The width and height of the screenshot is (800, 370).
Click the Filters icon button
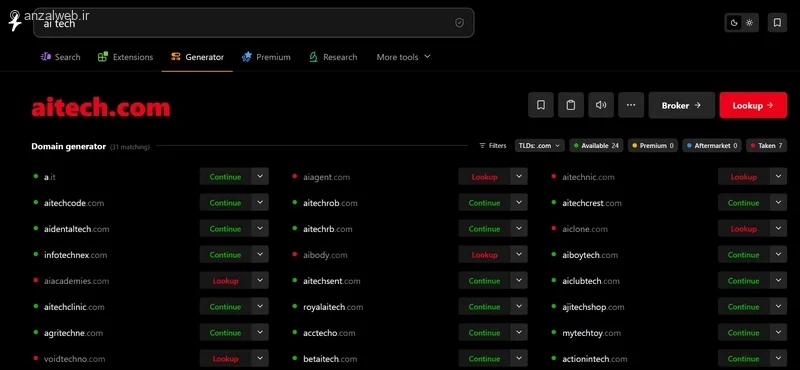(482, 146)
